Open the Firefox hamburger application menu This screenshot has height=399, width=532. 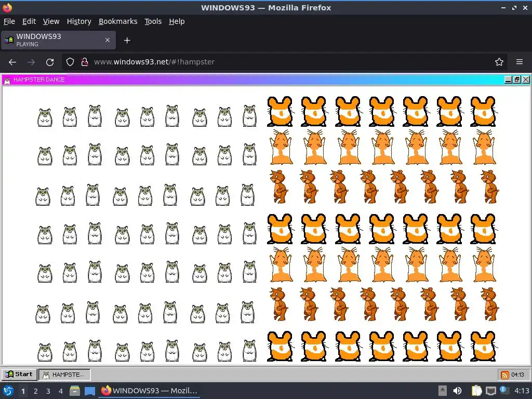519,62
